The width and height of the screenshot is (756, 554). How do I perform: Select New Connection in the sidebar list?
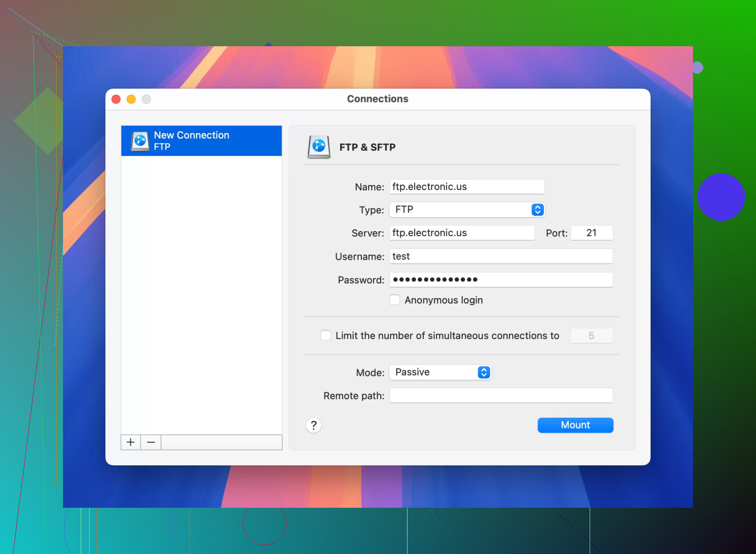click(x=201, y=141)
